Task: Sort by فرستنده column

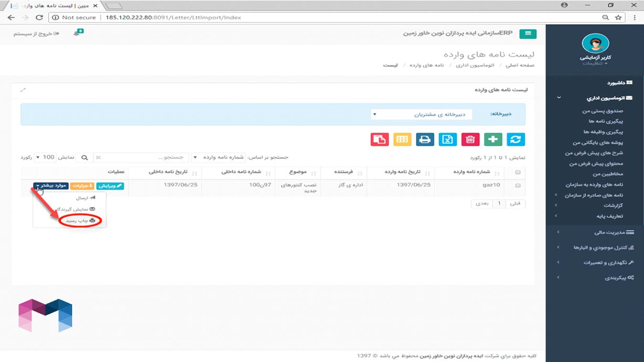Action: pos(343,173)
